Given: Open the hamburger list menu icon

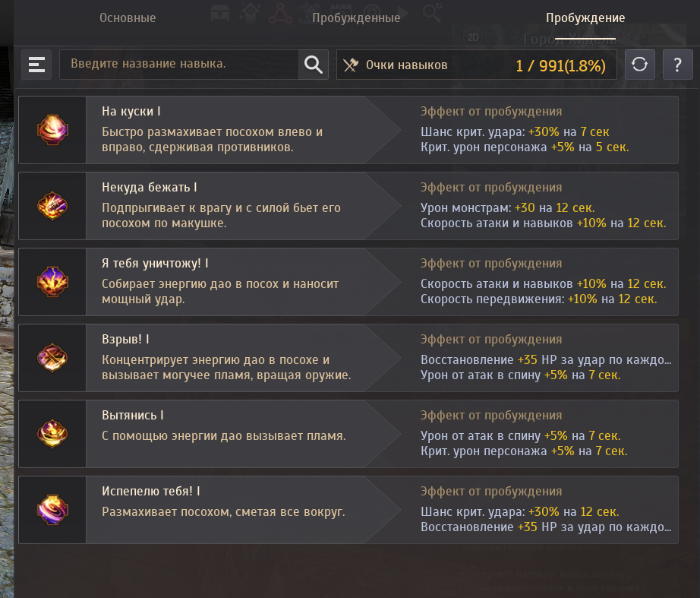Looking at the screenshot, I should coord(36,65).
